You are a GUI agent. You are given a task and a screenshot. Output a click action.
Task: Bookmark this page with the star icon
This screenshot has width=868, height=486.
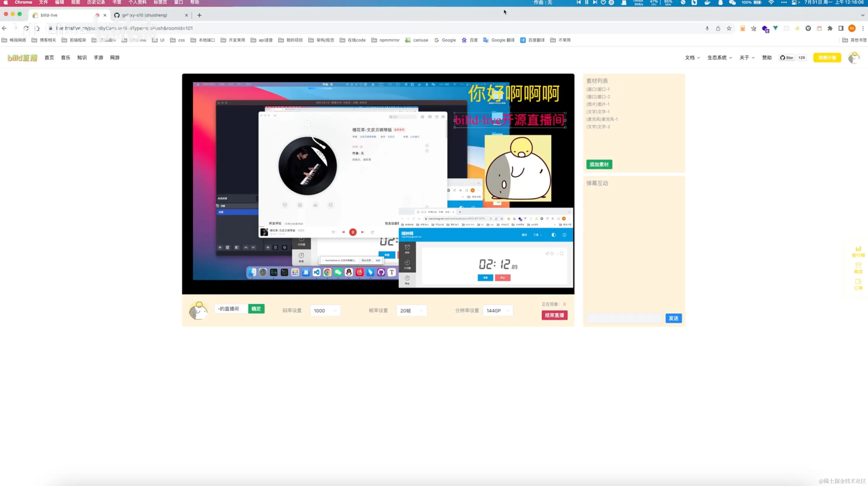click(x=729, y=28)
